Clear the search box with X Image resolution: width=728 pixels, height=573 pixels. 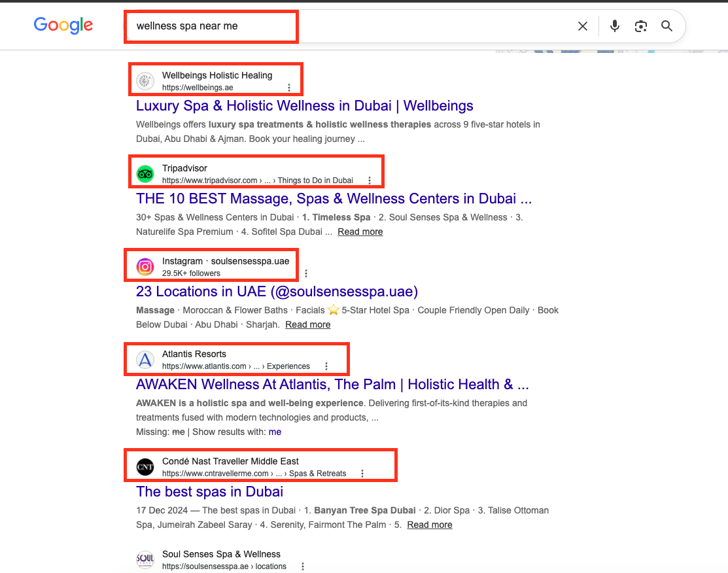(583, 26)
